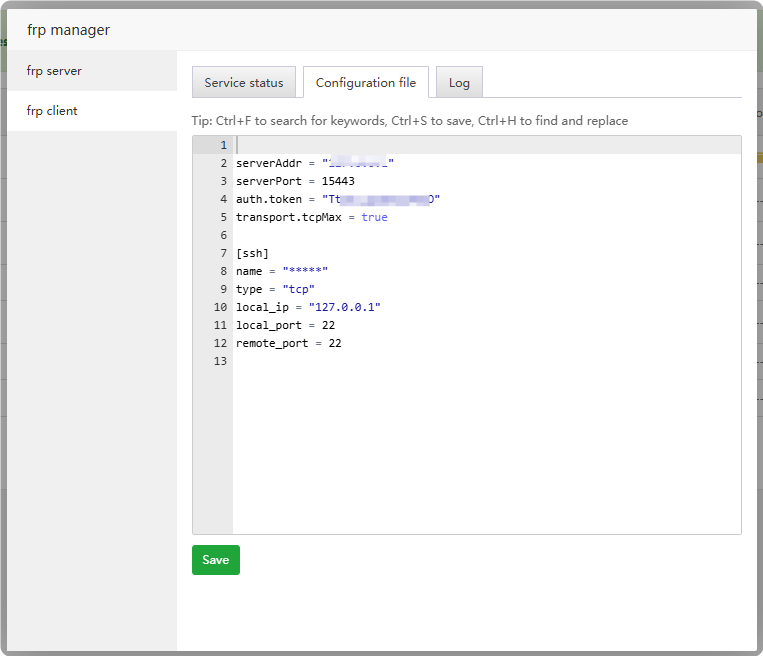Switch to the Service status tab

(243, 83)
